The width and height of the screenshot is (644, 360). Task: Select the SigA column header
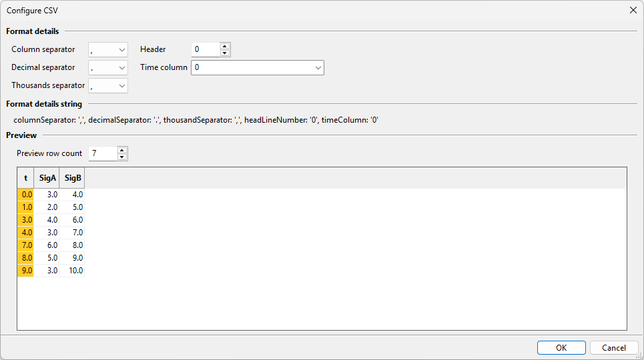coord(47,178)
